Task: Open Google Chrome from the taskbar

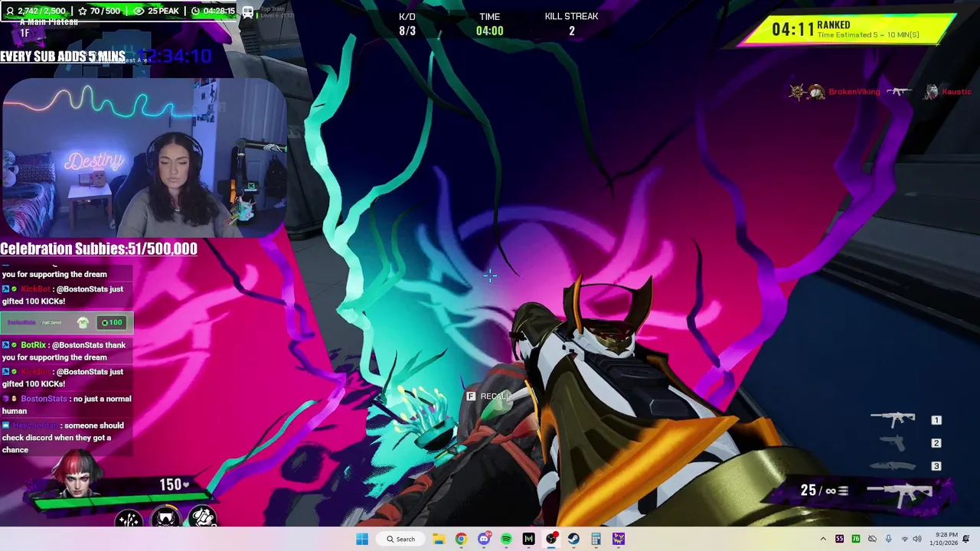Action: (461, 539)
